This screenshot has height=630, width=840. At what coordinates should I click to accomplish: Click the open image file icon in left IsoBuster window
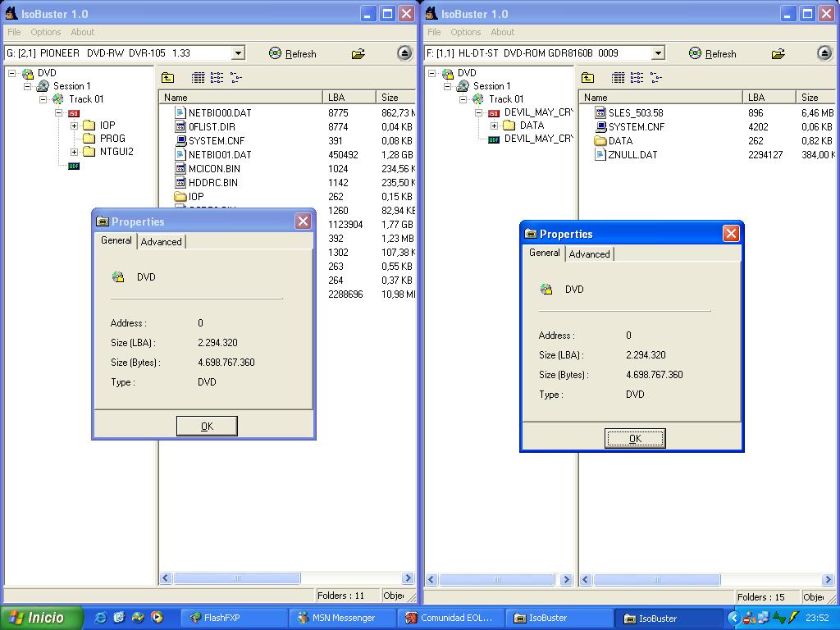(358, 54)
